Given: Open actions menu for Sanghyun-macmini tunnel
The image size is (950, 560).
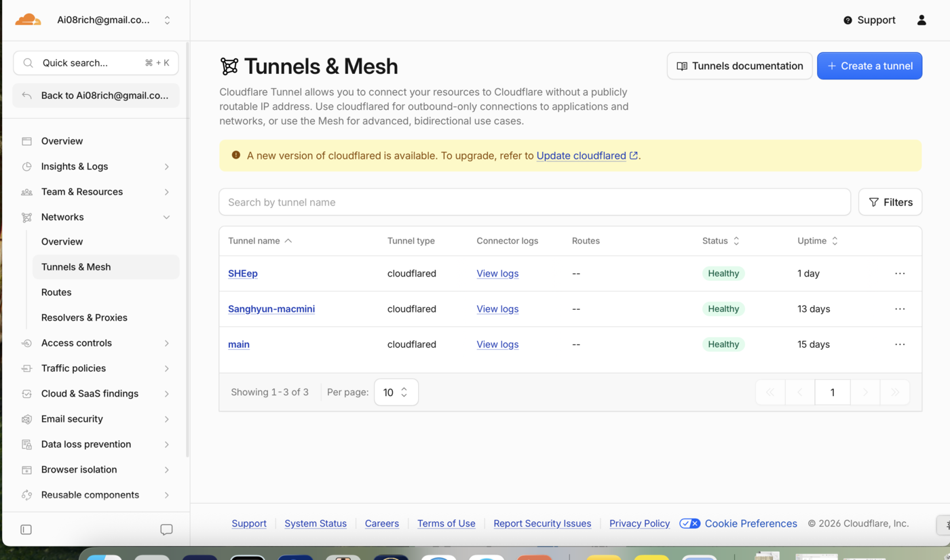Looking at the screenshot, I should coord(900,308).
